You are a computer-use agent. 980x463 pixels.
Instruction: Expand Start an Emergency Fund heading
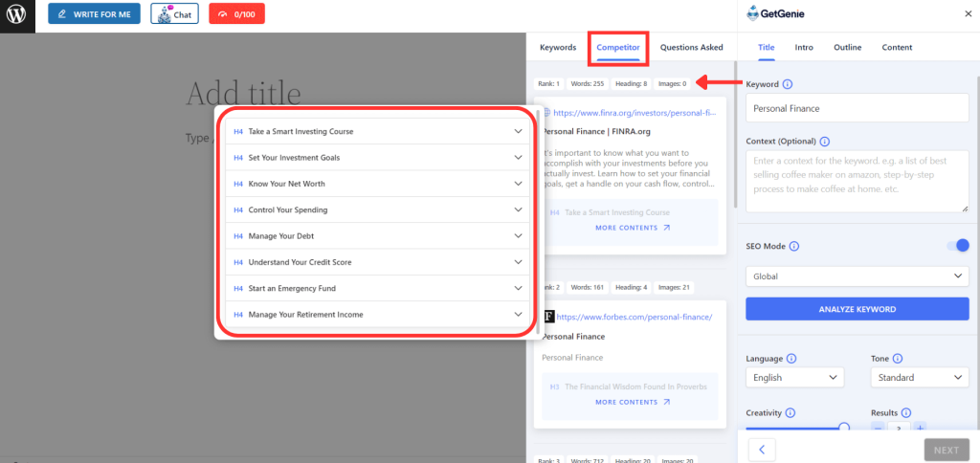tap(377, 288)
